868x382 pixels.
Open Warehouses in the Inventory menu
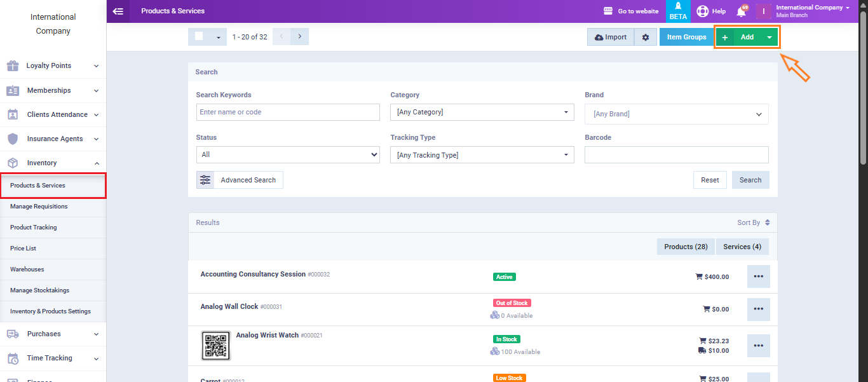coord(27,269)
